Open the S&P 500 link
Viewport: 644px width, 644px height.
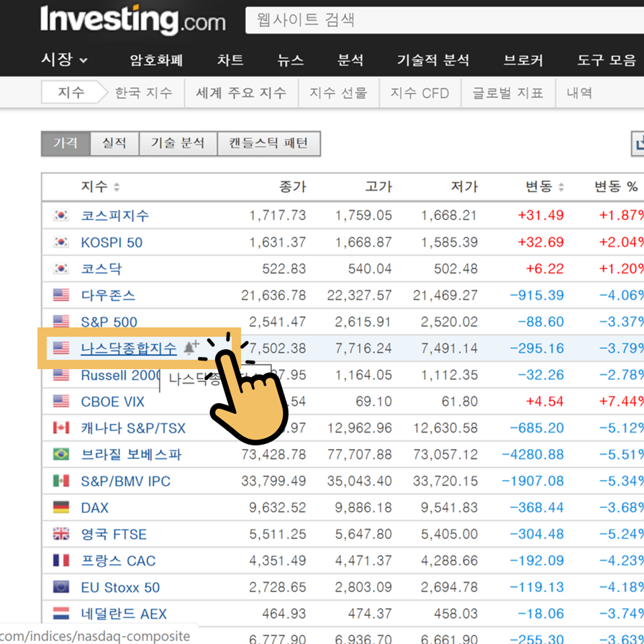coord(109,322)
